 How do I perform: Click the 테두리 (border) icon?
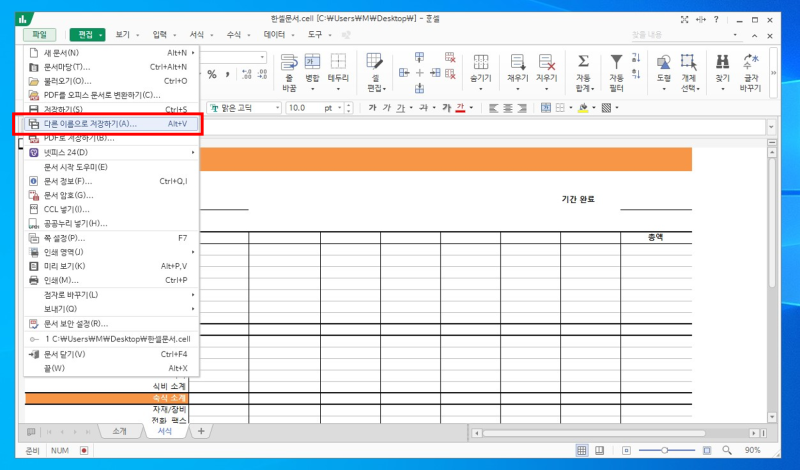[338, 62]
